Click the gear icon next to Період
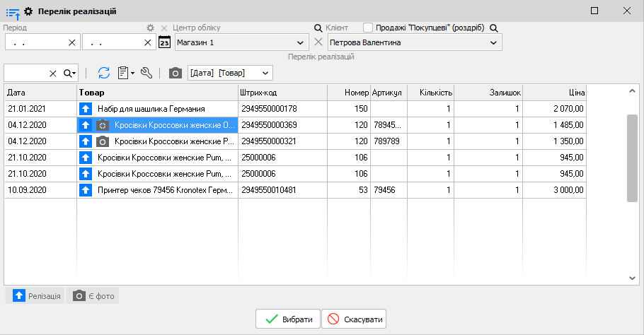The height and width of the screenshot is (335, 644). (x=150, y=28)
